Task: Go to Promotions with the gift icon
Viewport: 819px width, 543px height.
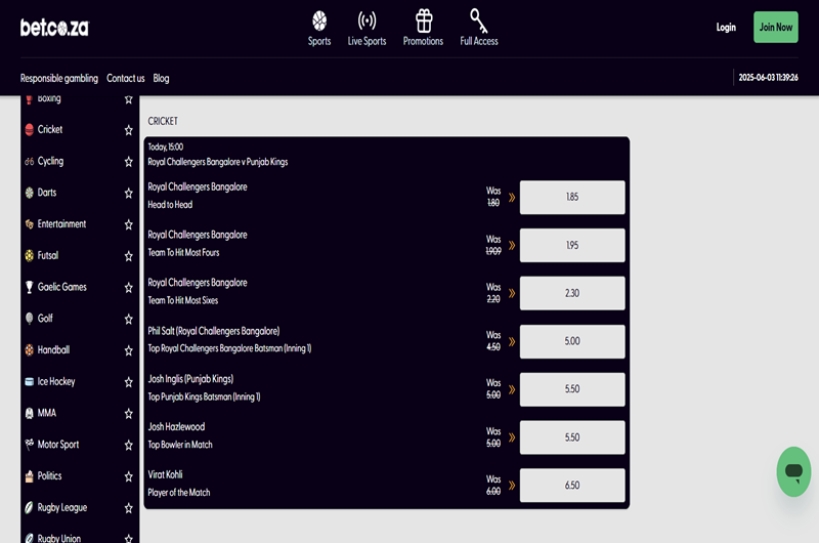Action: click(423, 29)
